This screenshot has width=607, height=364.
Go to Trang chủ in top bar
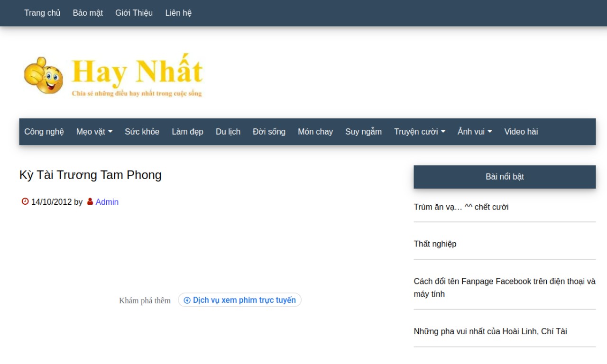pyautogui.click(x=42, y=13)
